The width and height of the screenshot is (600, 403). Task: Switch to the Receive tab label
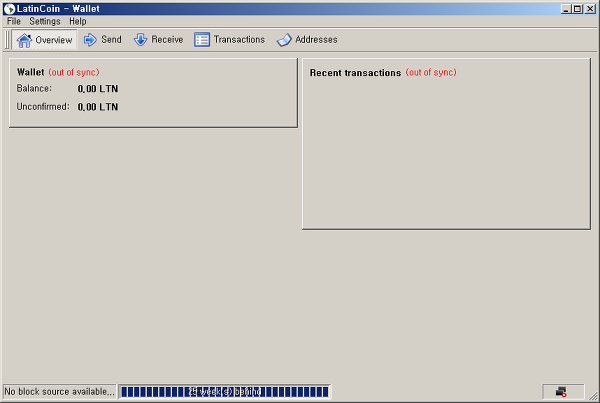tap(167, 39)
